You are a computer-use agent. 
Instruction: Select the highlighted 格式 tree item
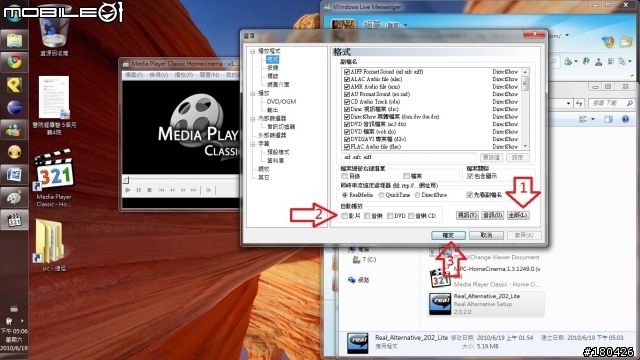coord(273,60)
